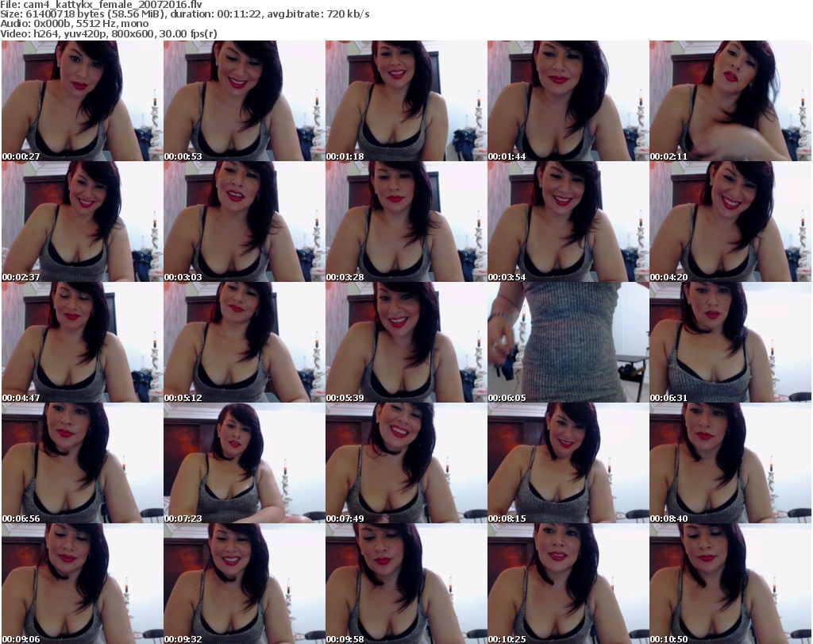Select the thumbnail stamped 00:06:31

[730, 342]
